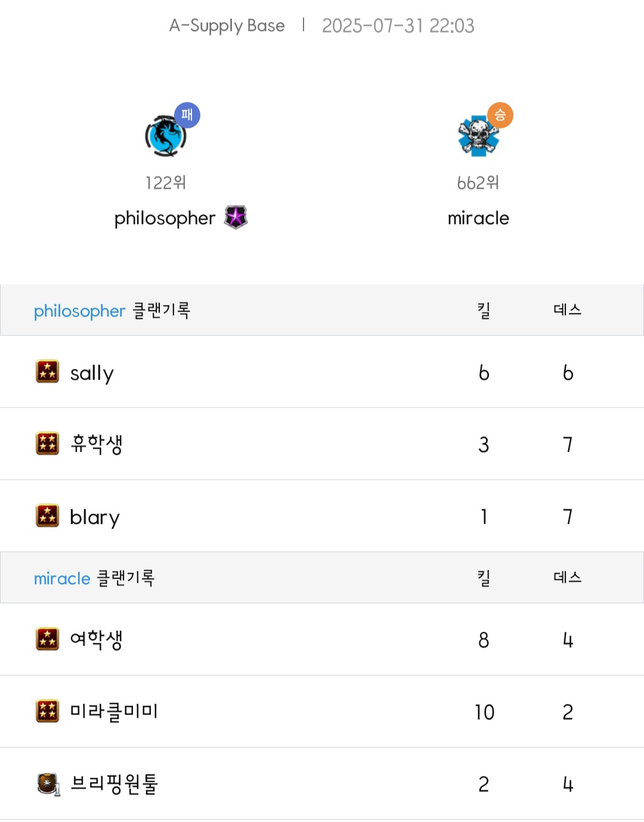Screen dimensions: 644x822
Task: Select player name 미라클미미
Action: point(114,711)
